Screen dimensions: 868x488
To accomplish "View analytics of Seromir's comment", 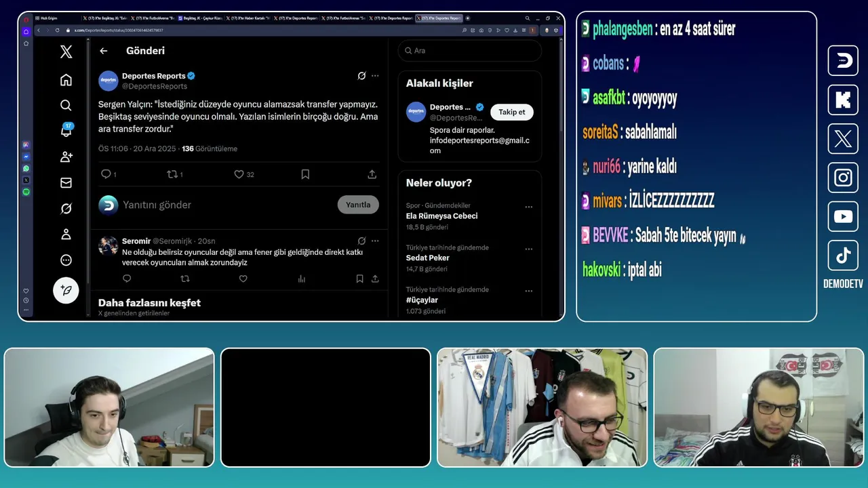I will (302, 279).
